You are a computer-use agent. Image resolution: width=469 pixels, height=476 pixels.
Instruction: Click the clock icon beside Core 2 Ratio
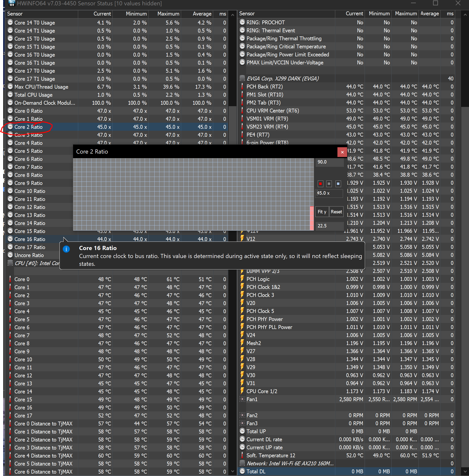(x=10, y=127)
